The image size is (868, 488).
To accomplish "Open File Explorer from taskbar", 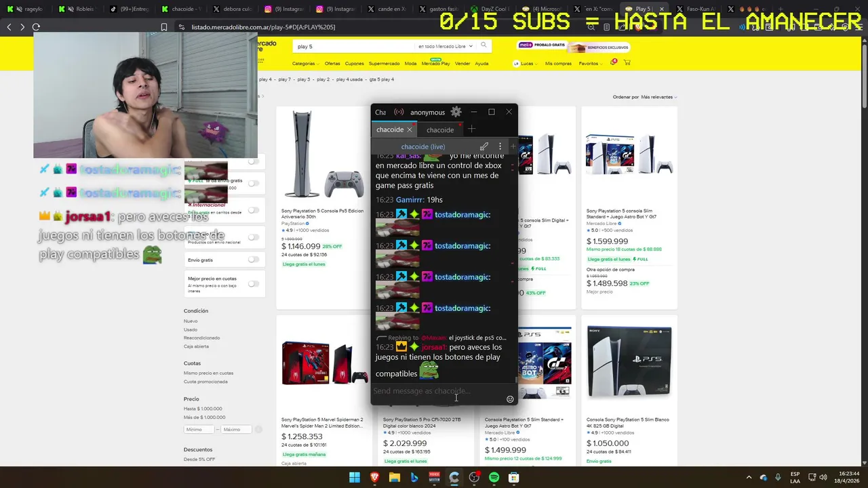I will 395,477.
